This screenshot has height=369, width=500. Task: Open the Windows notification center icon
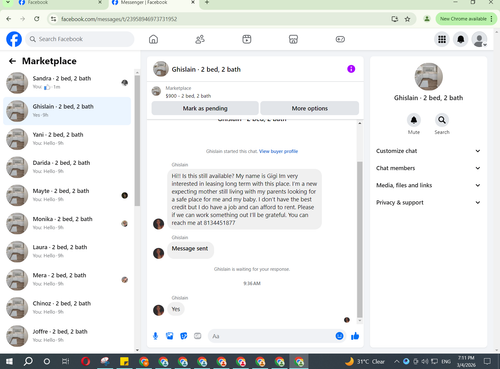click(487, 361)
